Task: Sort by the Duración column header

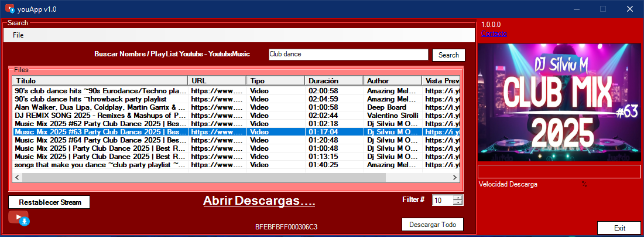Action: pos(334,80)
